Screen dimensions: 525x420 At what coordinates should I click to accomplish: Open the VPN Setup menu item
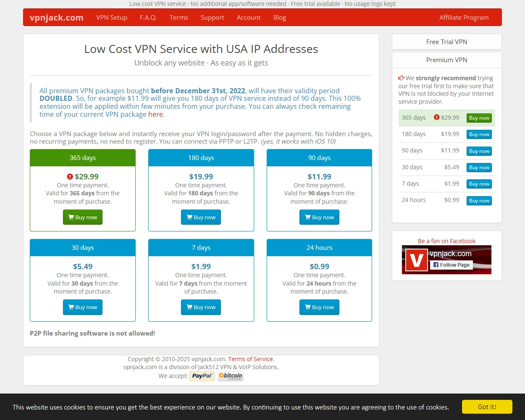112,18
